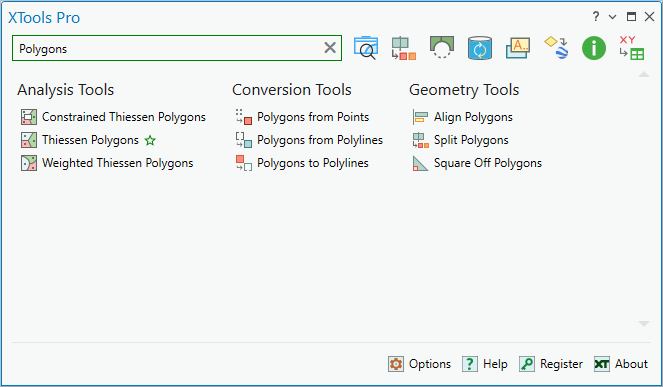
Task: Open the map search magnifier toolbar icon
Action: coord(366,48)
